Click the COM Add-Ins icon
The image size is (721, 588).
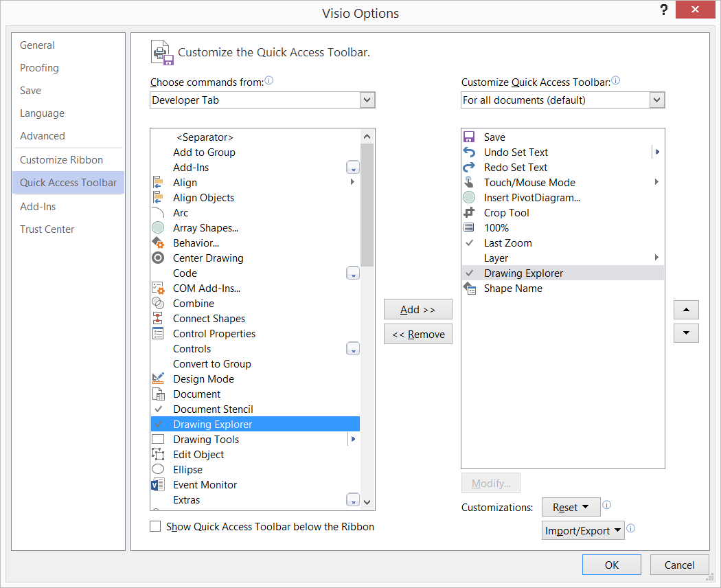(157, 288)
